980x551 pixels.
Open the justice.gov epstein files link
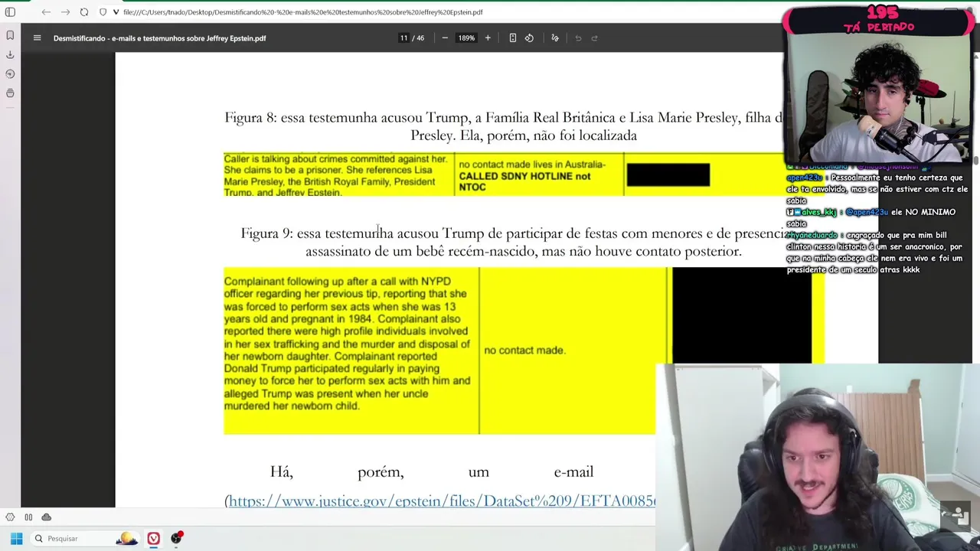[x=442, y=500]
